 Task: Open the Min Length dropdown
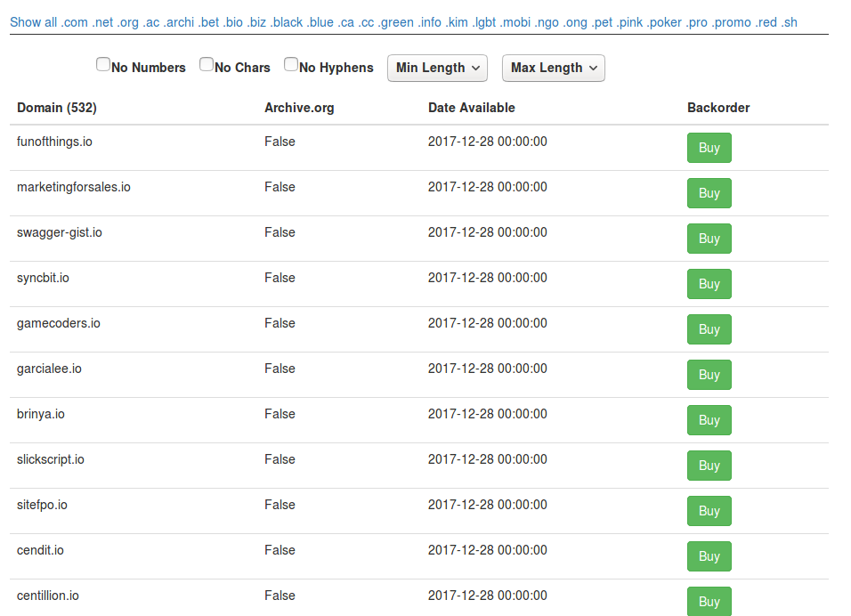coord(437,68)
